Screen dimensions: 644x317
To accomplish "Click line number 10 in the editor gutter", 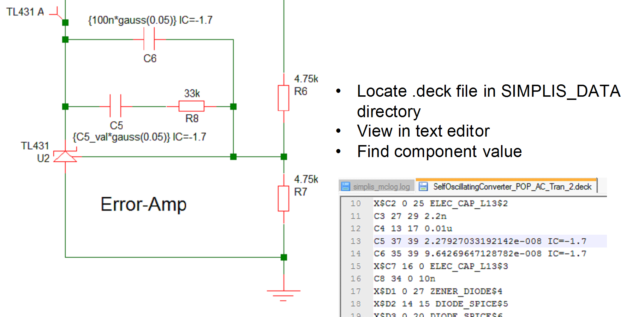I will tap(356, 204).
